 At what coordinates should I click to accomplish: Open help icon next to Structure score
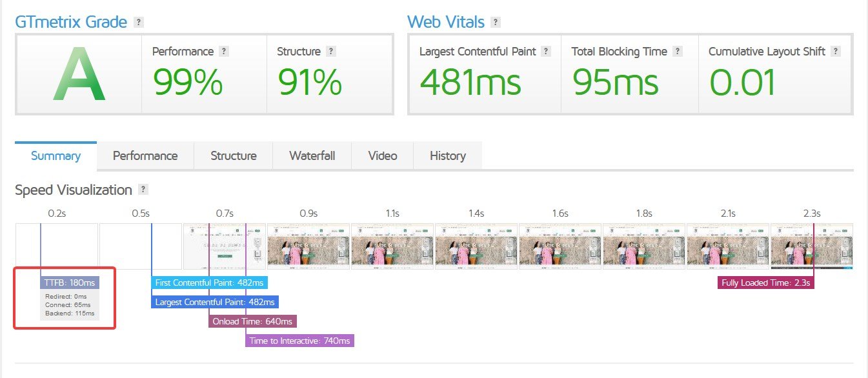click(331, 52)
